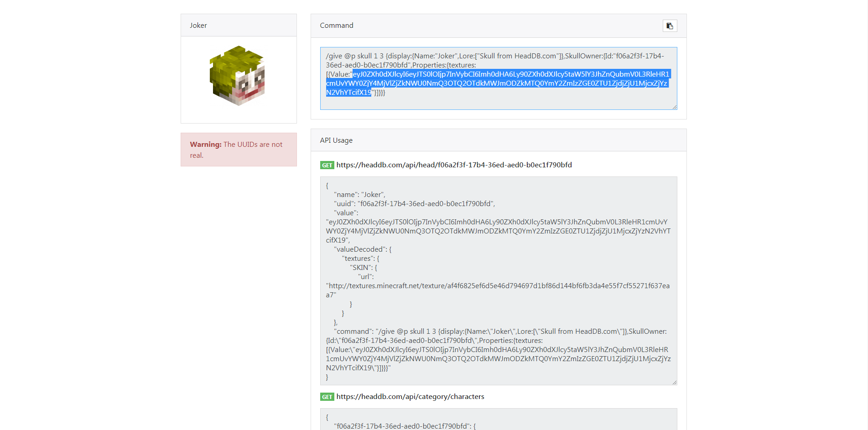Click the textures.minecraft.net texture URL

coord(498,290)
